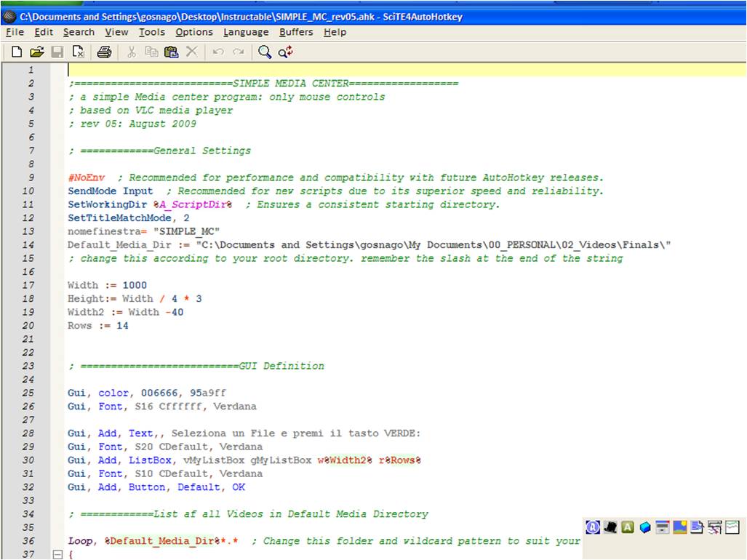Open the Search menu

[79, 32]
